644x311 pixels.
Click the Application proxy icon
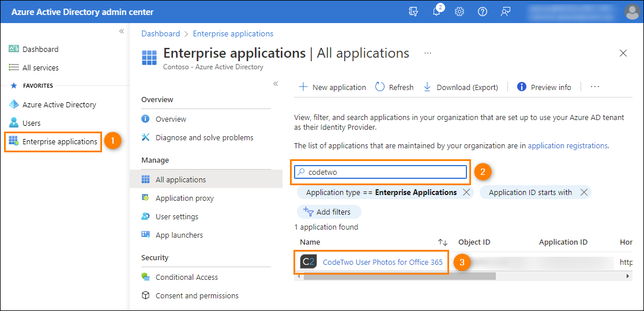pyautogui.click(x=145, y=198)
